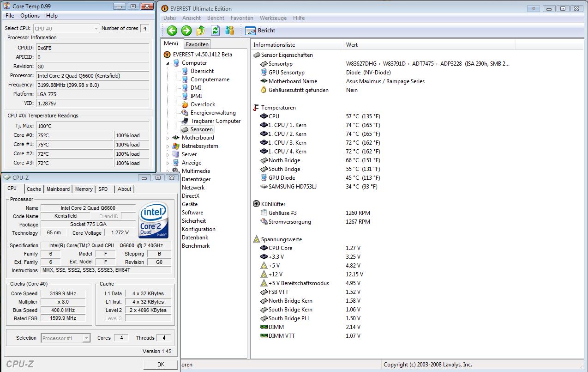
Task: Click the DIMM memory module icon
Action: click(264, 327)
